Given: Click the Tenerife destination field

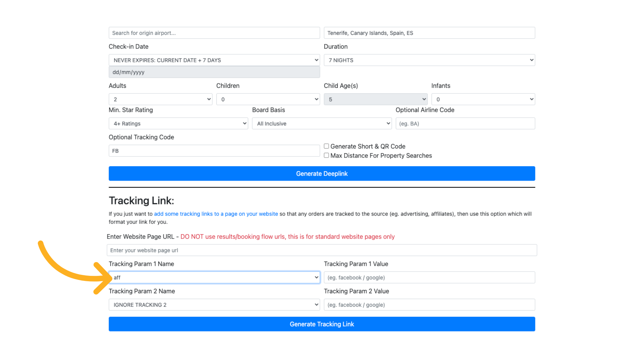Looking at the screenshot, I should click(x=429, y=33).
